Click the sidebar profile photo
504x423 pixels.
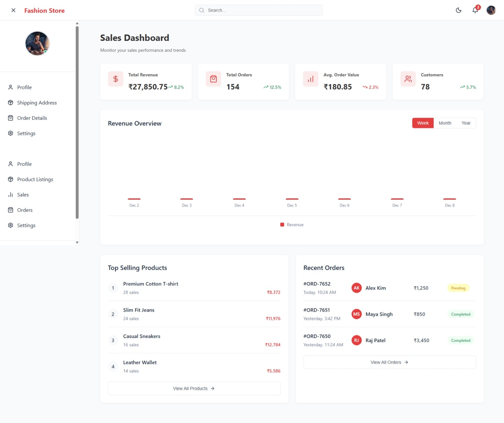[37, 44]
